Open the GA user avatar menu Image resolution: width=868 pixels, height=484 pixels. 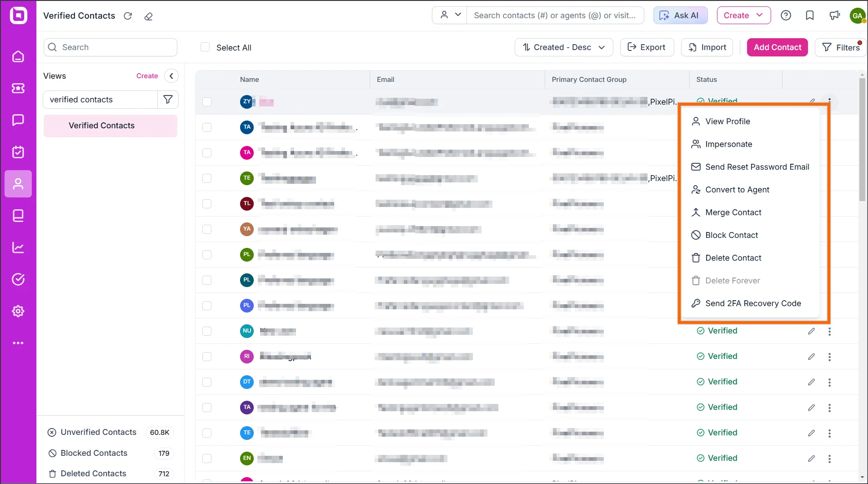point(858,15)
